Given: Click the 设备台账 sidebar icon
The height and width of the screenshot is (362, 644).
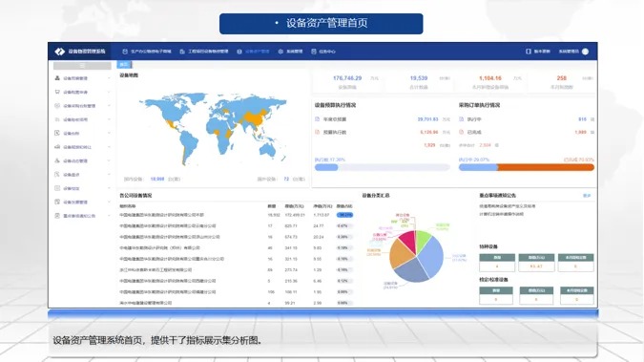Looking at the screenshot, I should click(x=57, y=133).
